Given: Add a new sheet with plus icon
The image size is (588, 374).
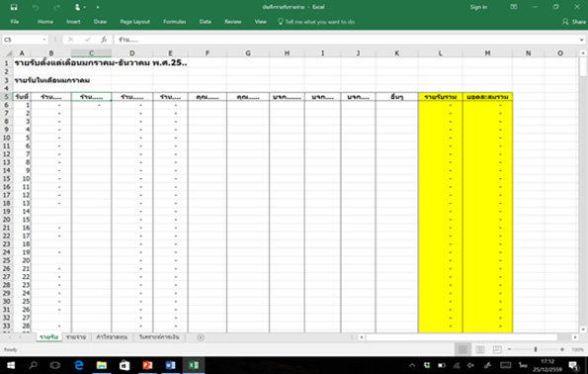Looking at the screenshot, I should (x=201, y=337).
